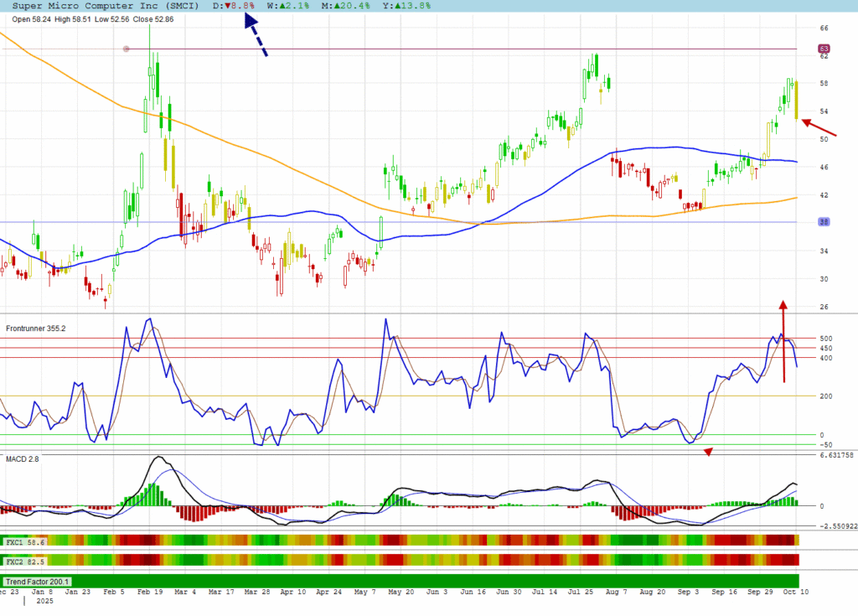Click the green up triangle beside weekly change
Screen dimensions: 858x616
point(282,6)
